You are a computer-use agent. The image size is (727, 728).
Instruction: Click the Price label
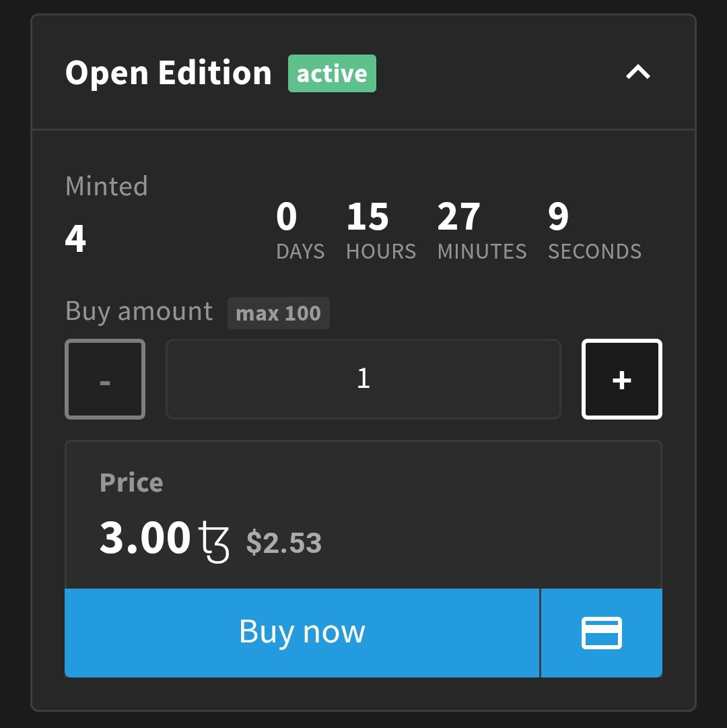pyautogui.click(x=131, y=482)
